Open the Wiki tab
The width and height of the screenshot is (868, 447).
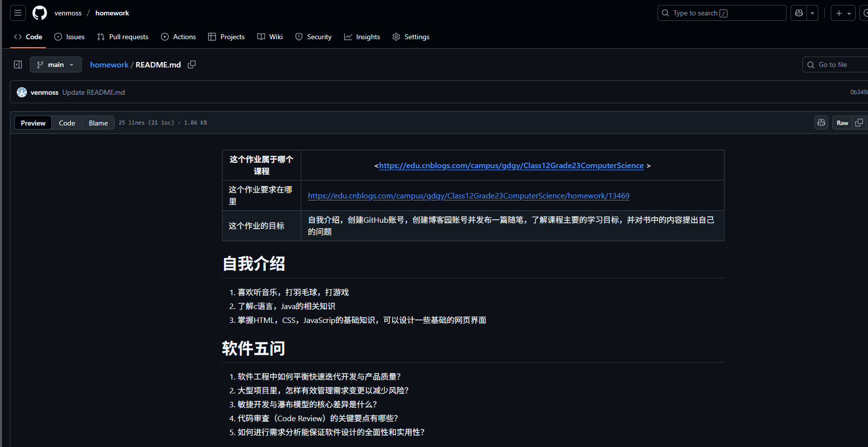coord(270,37)
